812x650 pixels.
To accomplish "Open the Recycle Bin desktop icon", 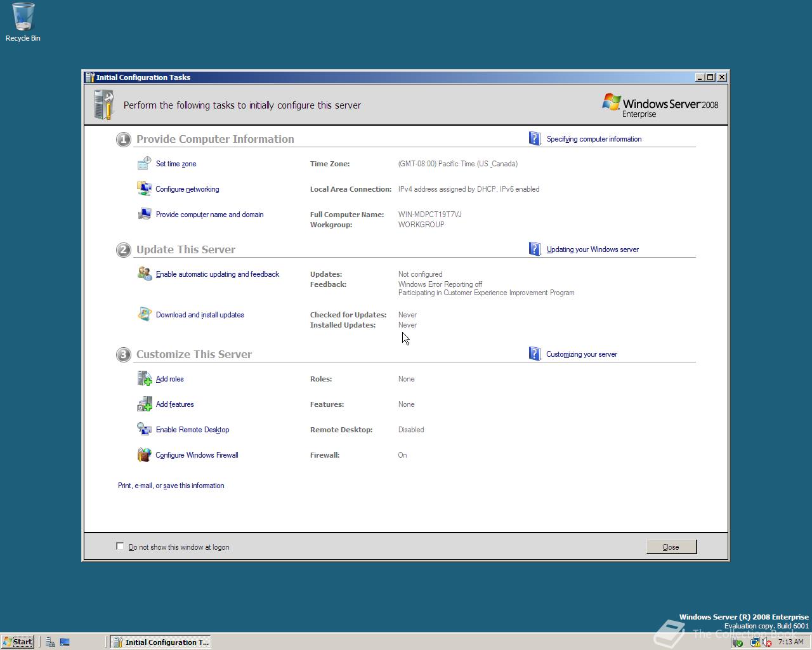I will point(23,22).
